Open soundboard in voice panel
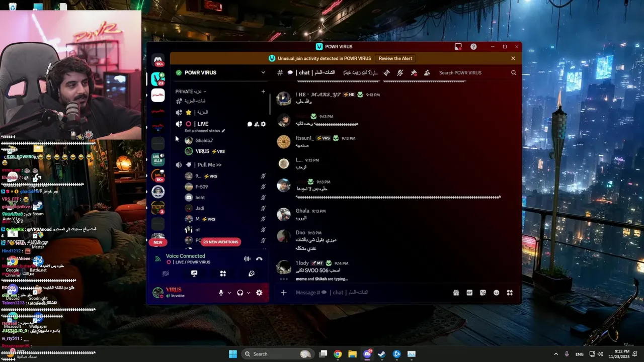 pos(252,274)
